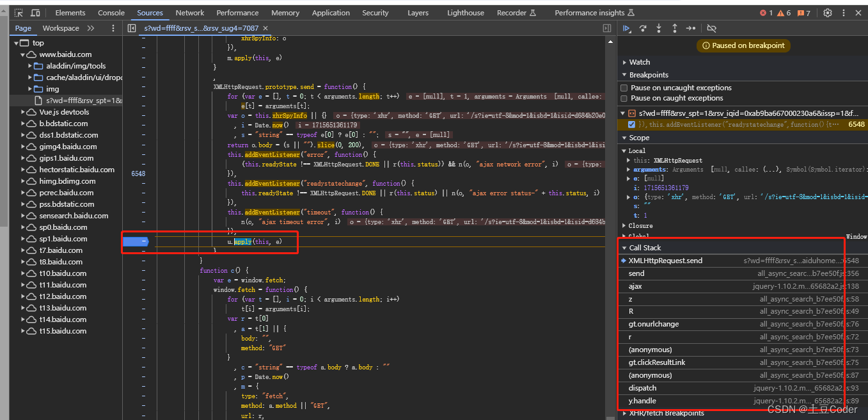Expand the Closure scope group
The width and height of the screenshot is (868, 420).
click(x=624, y=225)
